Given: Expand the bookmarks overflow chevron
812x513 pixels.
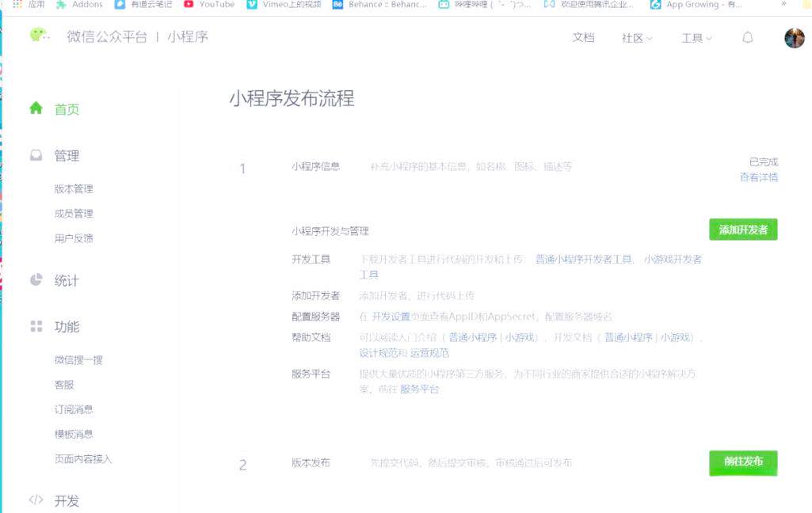Looking at the screenshot, I should (784, 4).
